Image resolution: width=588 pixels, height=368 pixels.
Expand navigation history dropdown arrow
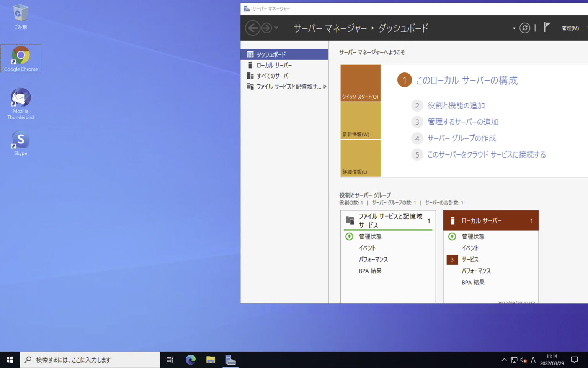[276, 28]
